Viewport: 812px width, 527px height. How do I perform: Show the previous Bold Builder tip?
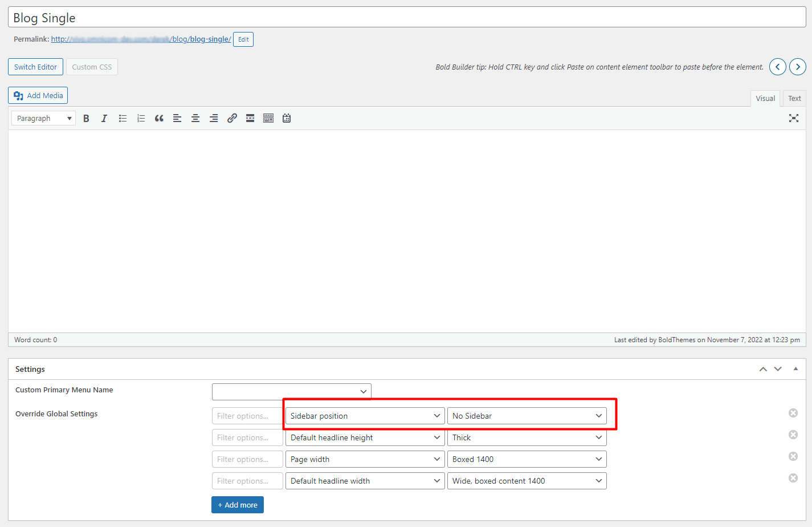pos(778,67)
